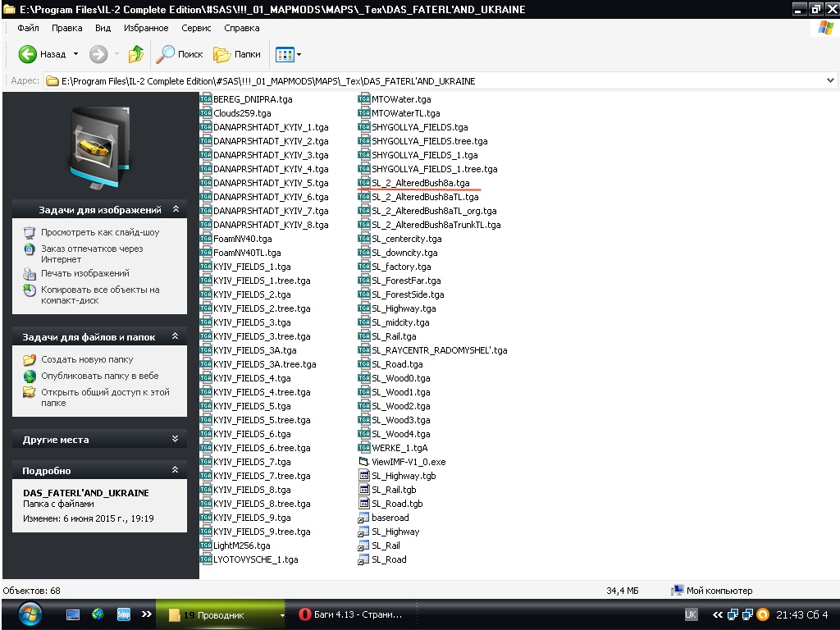Select LYOTOVYSCHE_1.tga file name
This screenshot has width=840, height=630.
coord(256,559)
